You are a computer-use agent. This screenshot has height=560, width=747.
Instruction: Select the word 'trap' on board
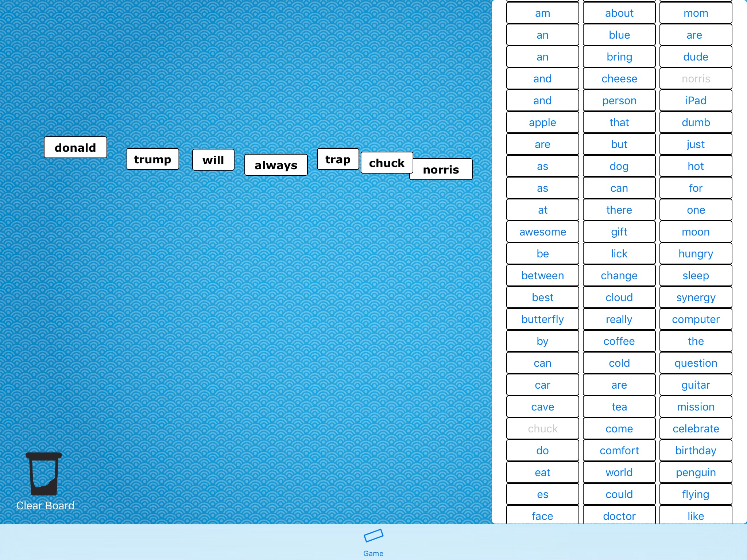tap(338, 158)
